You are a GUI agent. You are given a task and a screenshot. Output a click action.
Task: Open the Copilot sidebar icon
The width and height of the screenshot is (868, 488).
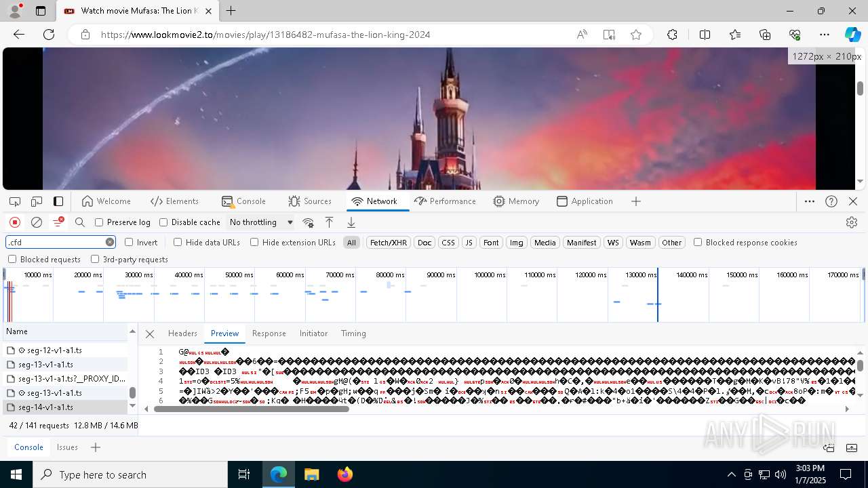(x=852, y=35)
